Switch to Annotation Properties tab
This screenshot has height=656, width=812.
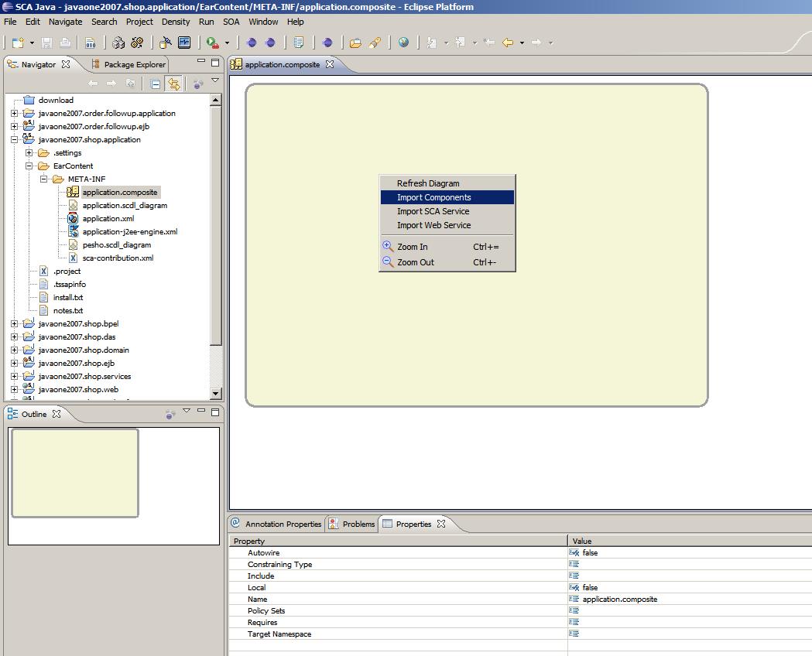(x=276, y=524)
